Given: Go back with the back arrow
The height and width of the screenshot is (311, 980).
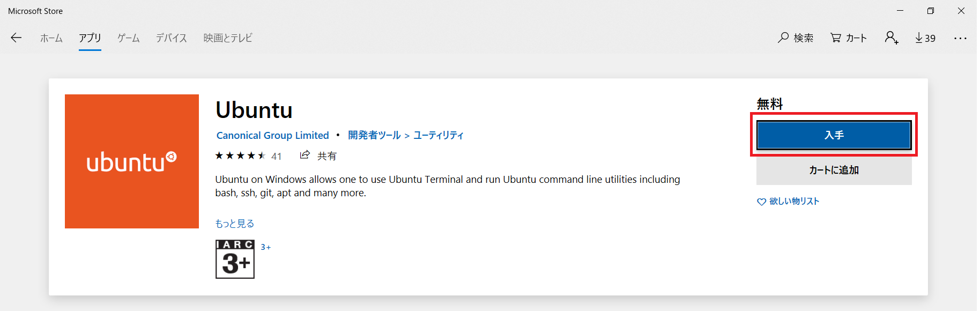Looking at the screenshot, I should (16, 38).
